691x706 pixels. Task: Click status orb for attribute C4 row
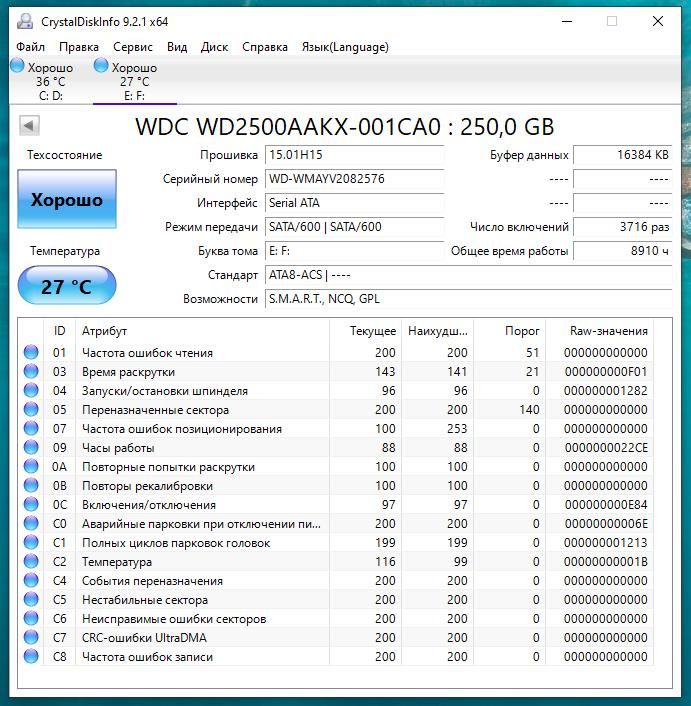(31, 580)
